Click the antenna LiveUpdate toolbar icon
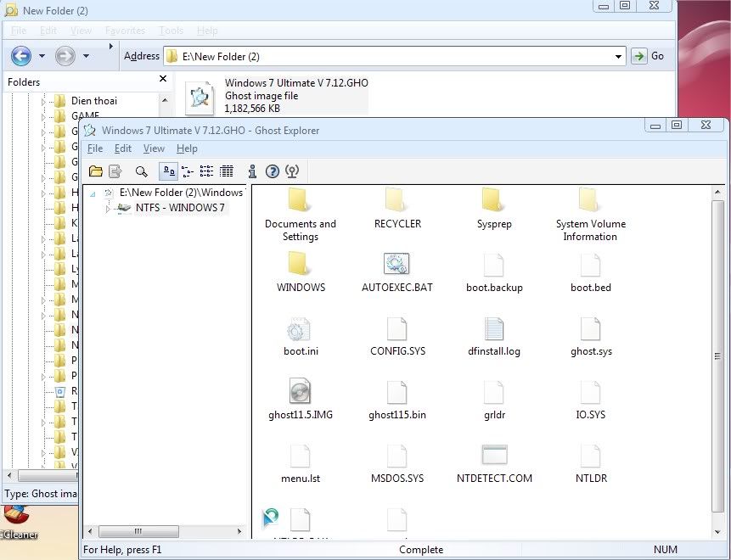Screen dimensions: 731x560 point(292,171)
